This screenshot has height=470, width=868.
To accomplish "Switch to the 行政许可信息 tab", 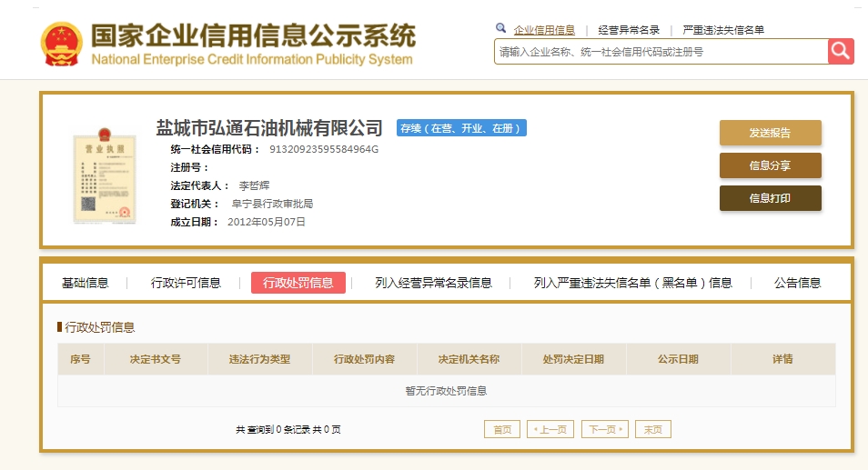I will point(186,283).
